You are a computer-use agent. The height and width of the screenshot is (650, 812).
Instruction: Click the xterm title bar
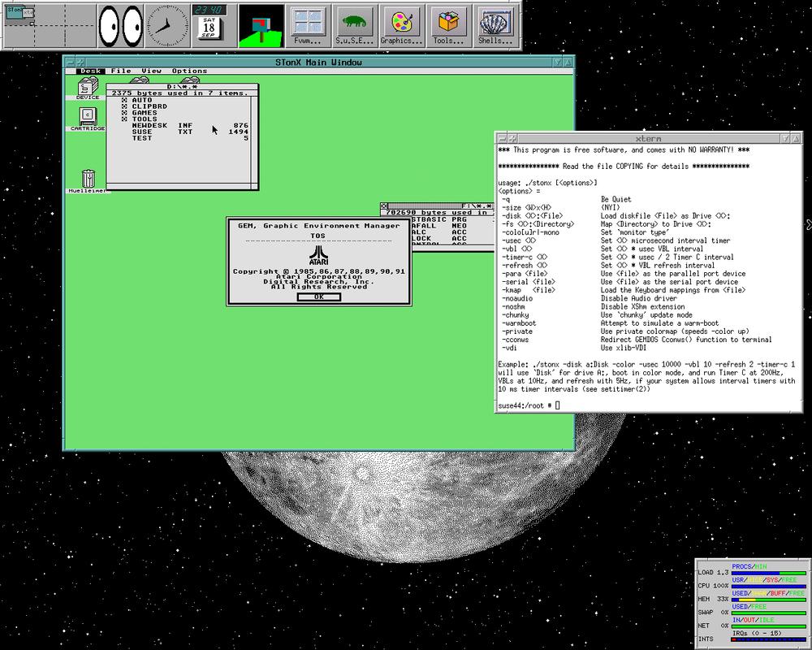tap(647, 138)
